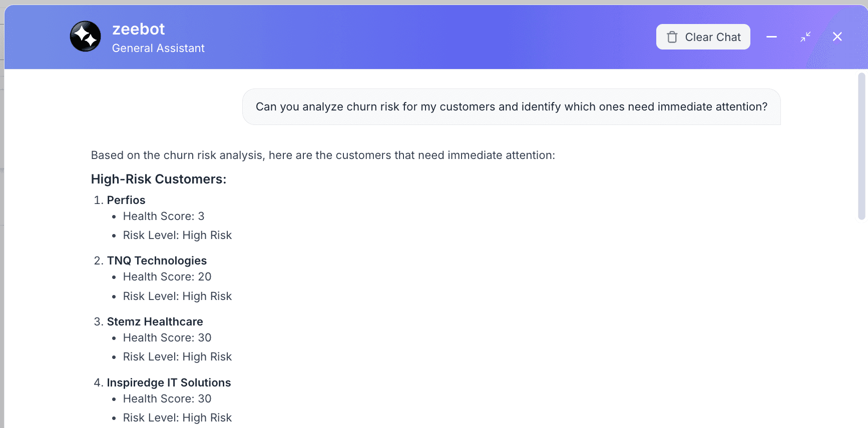Click the General Assistant subtitle

pyautogui.click(x=158, y=48)
